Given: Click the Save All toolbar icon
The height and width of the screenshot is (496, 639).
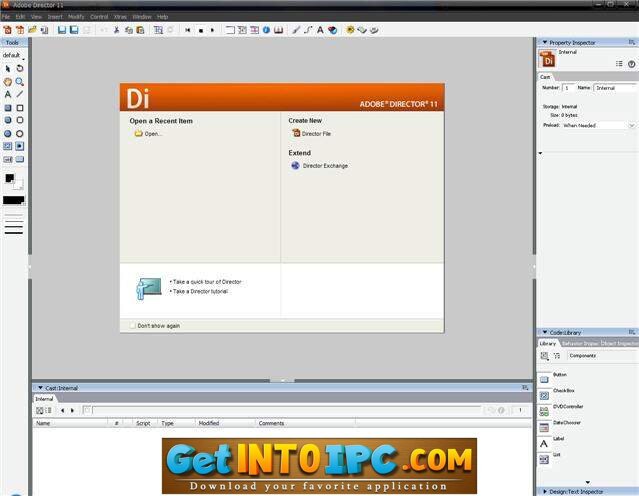Looking at the screenshot, I should point(74,30).
